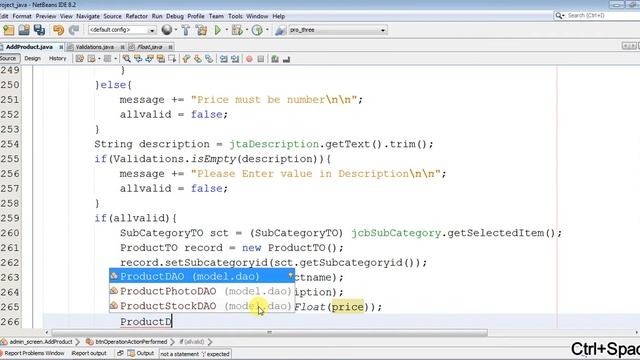The width and height of the screenshot is (640, 360).
Task: Click the Next Bookmark icon
Action: pyautogui.click(x=198, y=59)
